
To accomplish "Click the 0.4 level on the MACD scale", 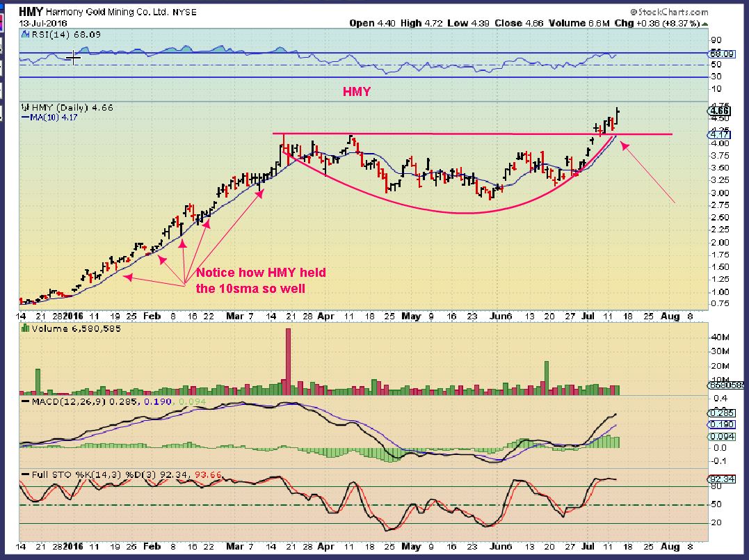I will tap(720, 398).
